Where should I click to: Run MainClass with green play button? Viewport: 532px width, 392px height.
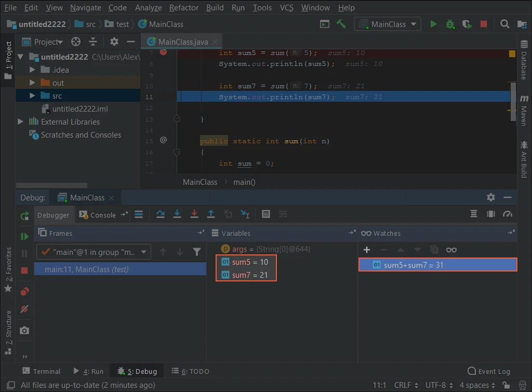pos(433,24)
